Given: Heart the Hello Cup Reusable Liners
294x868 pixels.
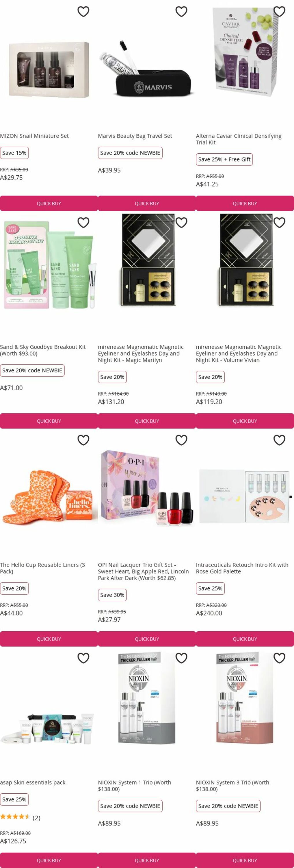Looking at the screenshot, I should tap(83, 440).
